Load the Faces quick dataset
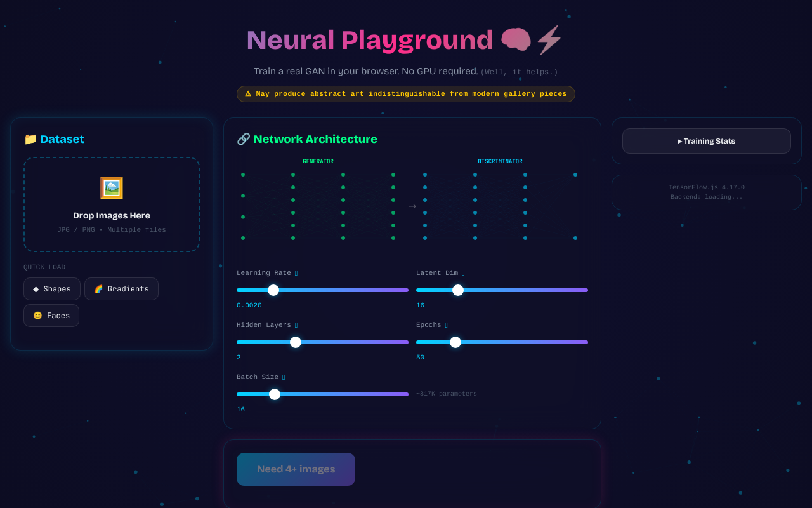 pyautogui.click(x=51, y=316)
